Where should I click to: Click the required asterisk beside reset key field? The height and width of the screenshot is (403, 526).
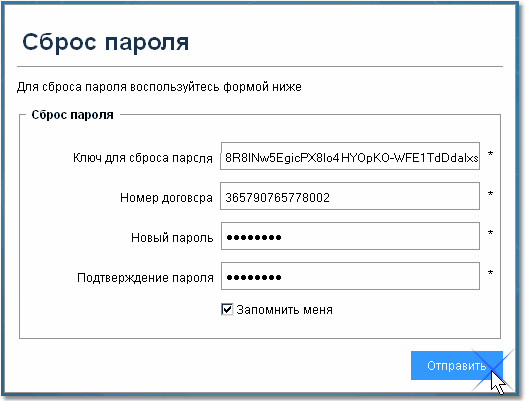coord(490,155)
